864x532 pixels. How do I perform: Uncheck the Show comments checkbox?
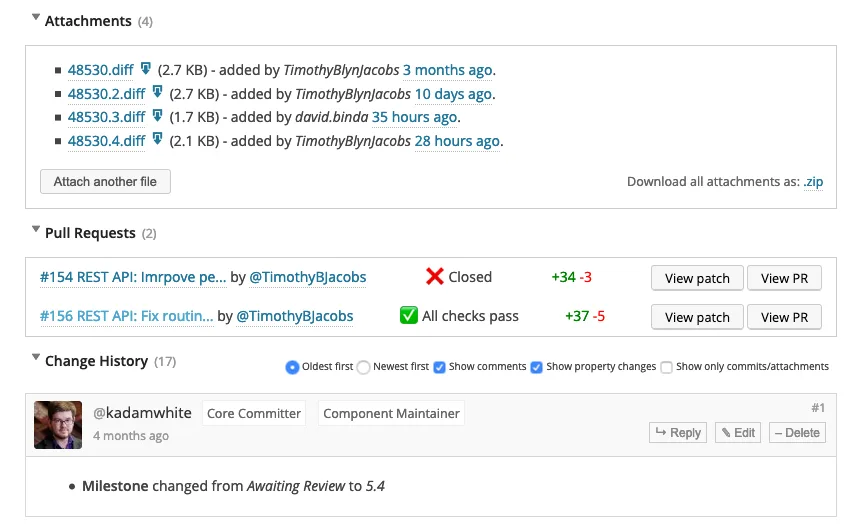439,367
